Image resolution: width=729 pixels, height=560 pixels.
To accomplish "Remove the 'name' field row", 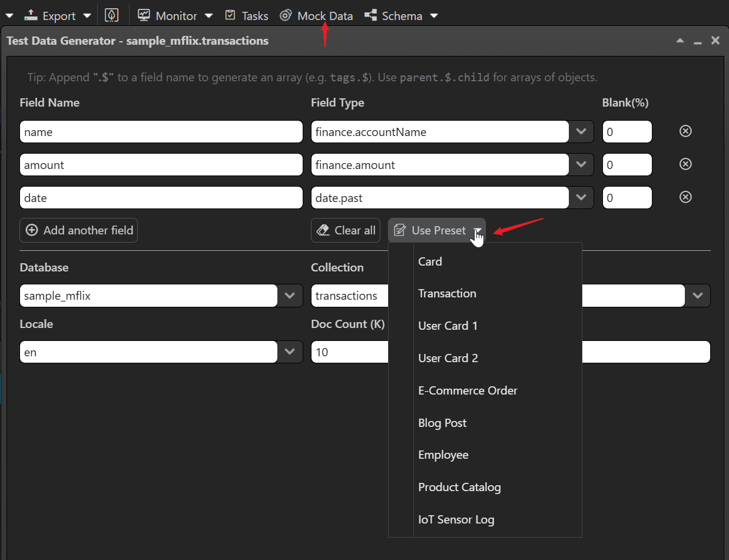I will (685, 131).
